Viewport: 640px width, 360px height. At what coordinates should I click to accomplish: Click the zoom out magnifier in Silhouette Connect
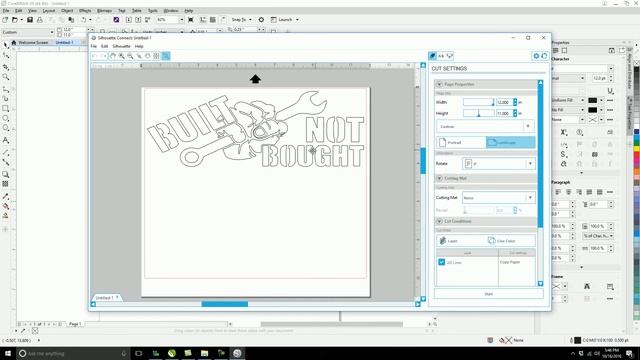[130, 56]
